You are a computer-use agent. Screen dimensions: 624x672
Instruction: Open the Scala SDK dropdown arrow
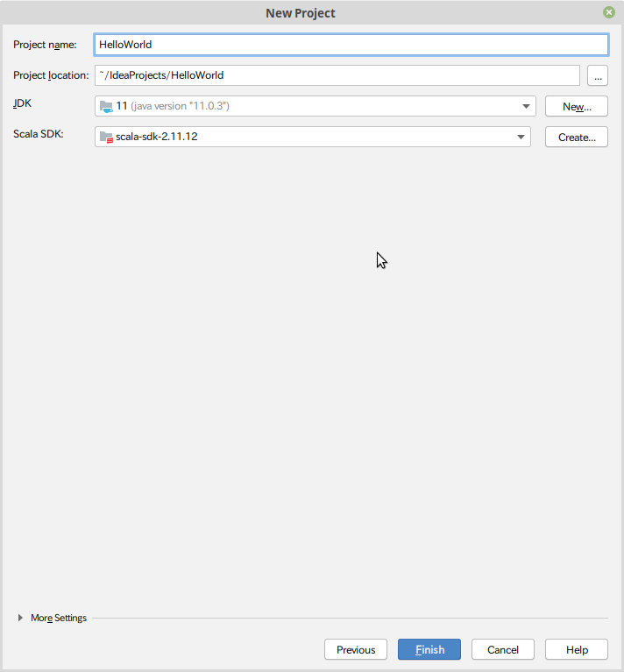tap(521, 138)
